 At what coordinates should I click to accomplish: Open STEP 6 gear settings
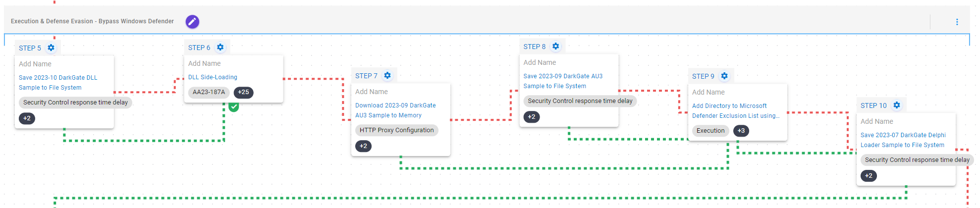[220, 48]
